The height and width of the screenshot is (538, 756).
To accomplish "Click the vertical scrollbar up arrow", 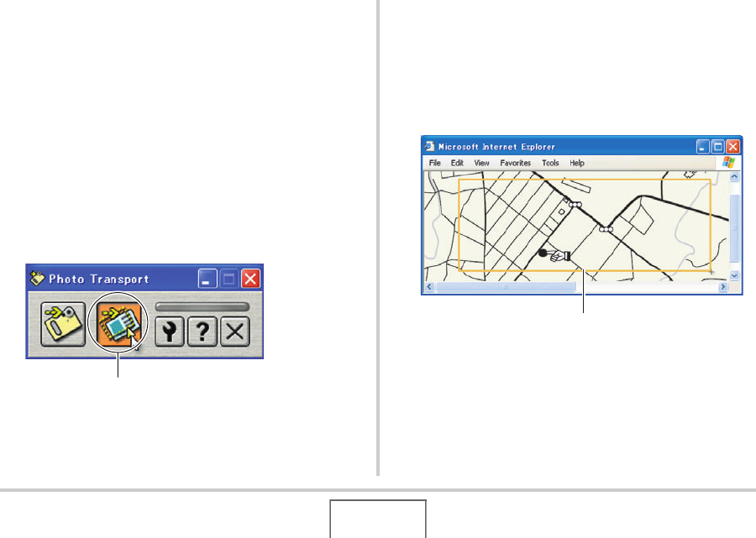I will coord(734,177).
